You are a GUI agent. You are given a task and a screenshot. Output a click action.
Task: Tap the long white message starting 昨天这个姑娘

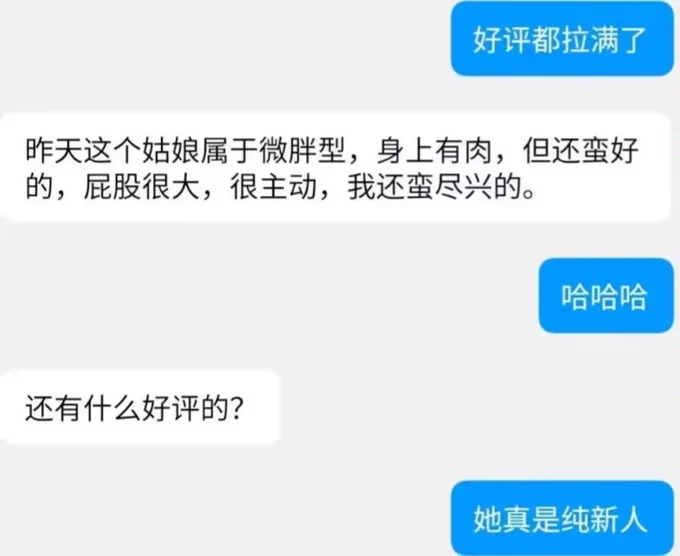pos(335,168)
